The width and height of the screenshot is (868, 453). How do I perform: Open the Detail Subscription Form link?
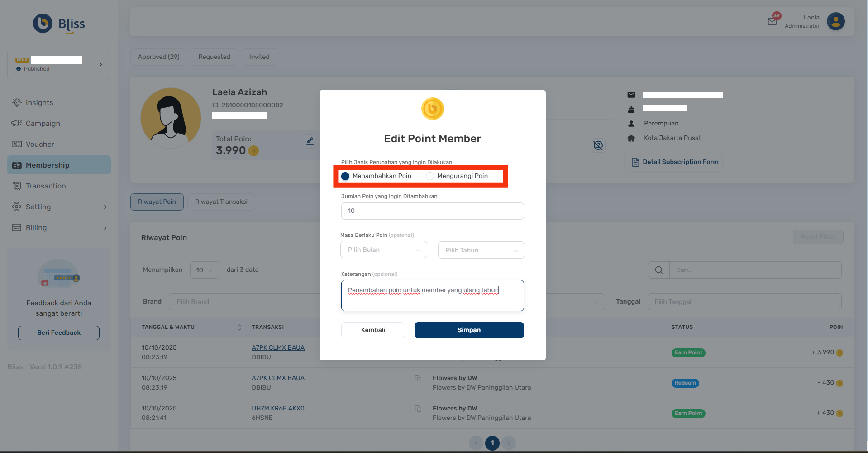675,162
